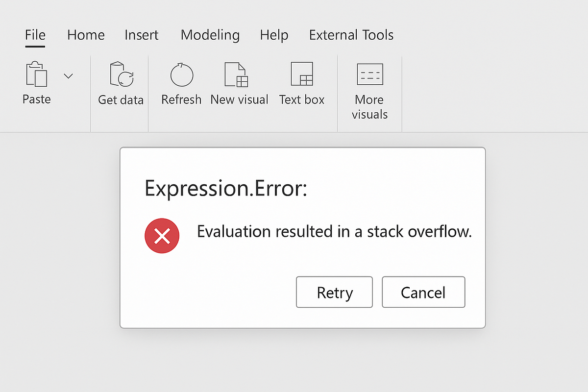Switch to the Home ribbon tab

point(86,35)
